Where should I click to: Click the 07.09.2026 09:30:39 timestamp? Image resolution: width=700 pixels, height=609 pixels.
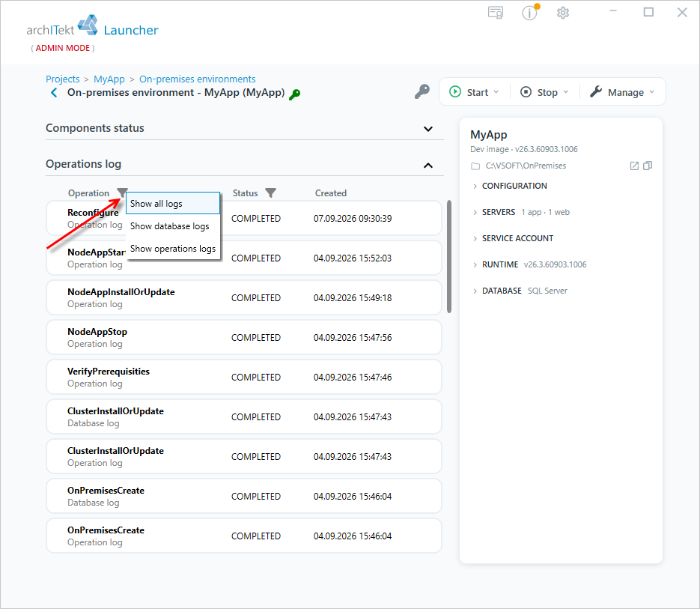pyautogui.click(x=353, y=219)
